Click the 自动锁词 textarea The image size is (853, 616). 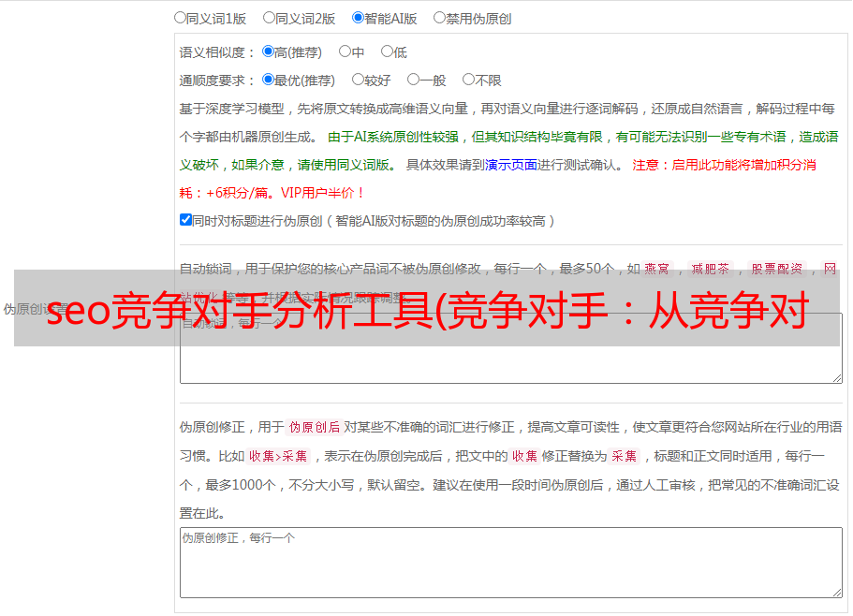[511, 348]
